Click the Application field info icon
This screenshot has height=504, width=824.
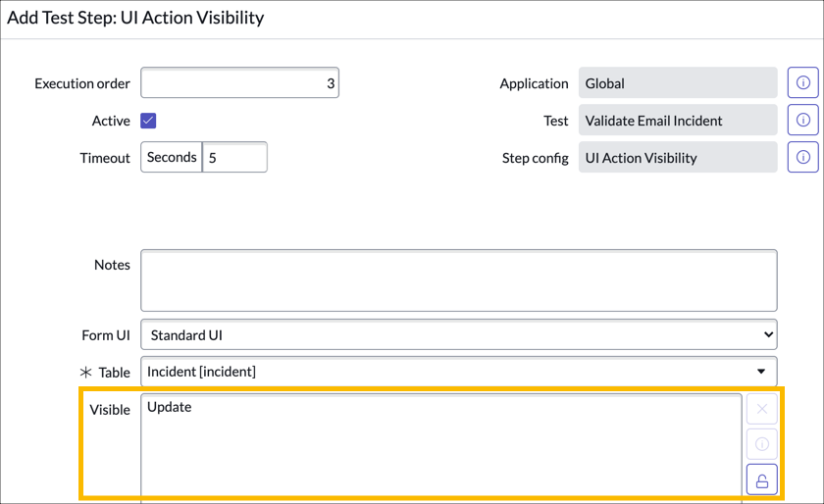[802, 83]
